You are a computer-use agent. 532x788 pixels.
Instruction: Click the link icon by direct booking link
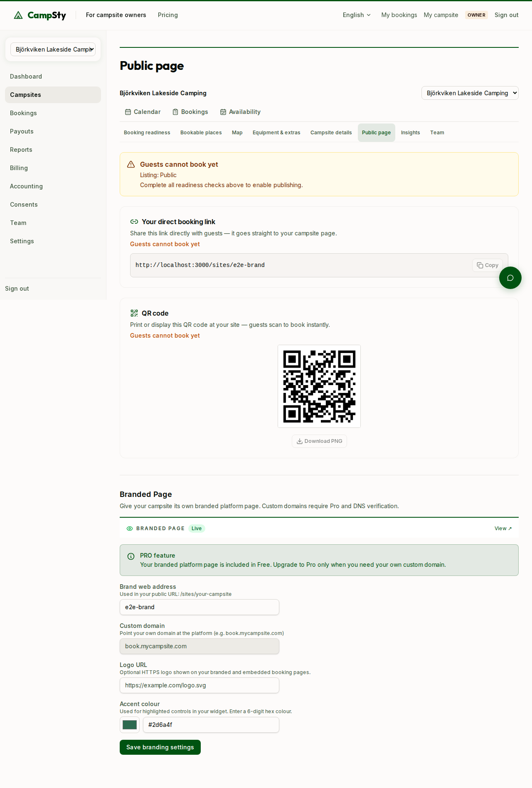[x=134, y=222]
